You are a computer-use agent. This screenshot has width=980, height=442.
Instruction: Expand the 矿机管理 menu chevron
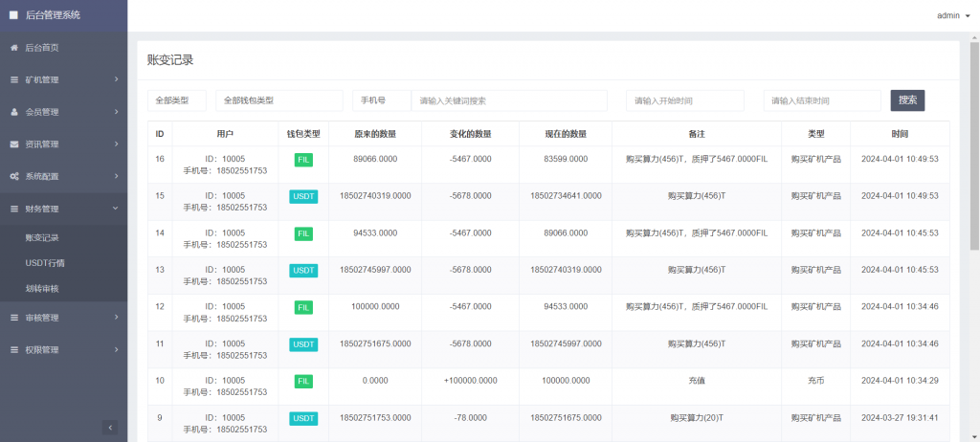coord(116,79)
